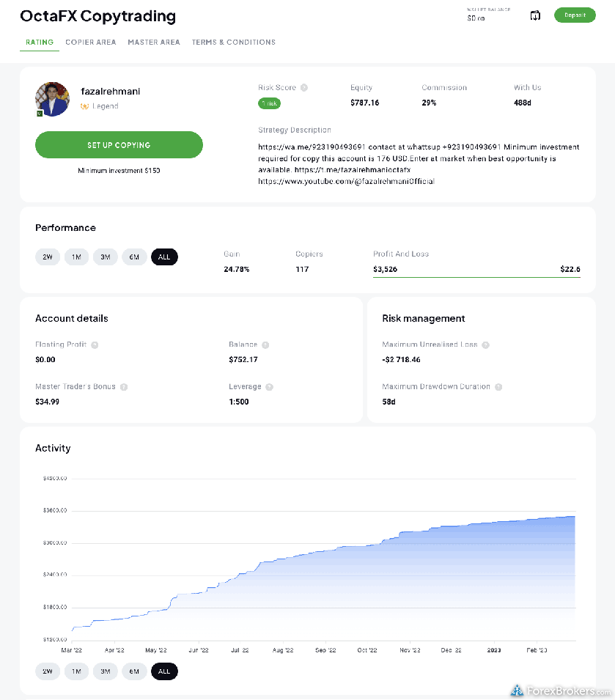Click the Leverage value 1:500
The height and width of the screenshot is (700, 615).
239,402
